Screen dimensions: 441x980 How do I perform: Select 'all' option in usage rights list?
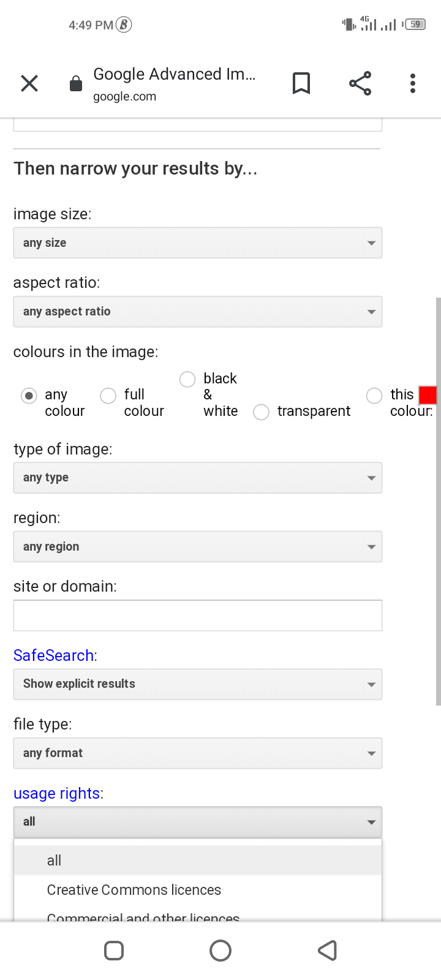pos(55,861)
